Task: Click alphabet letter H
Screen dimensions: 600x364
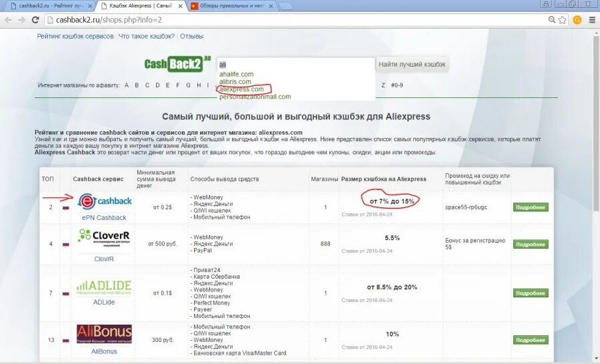Action: point(199,85)
